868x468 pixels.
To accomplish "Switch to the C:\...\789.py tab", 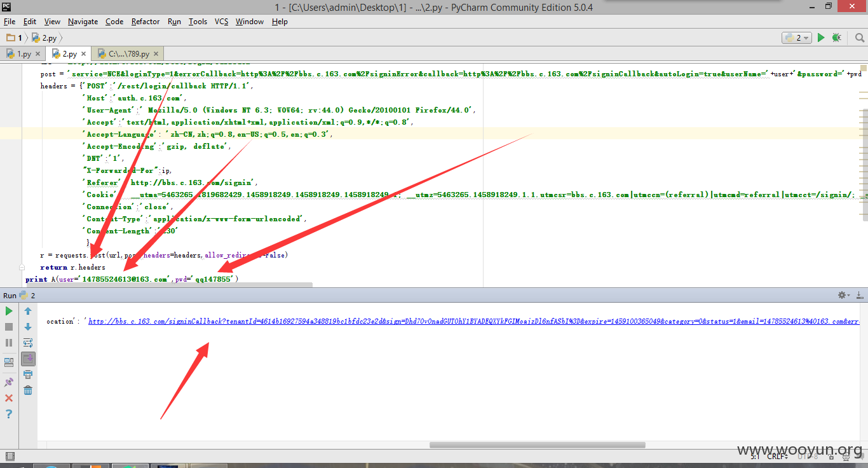I will (129, 54).
